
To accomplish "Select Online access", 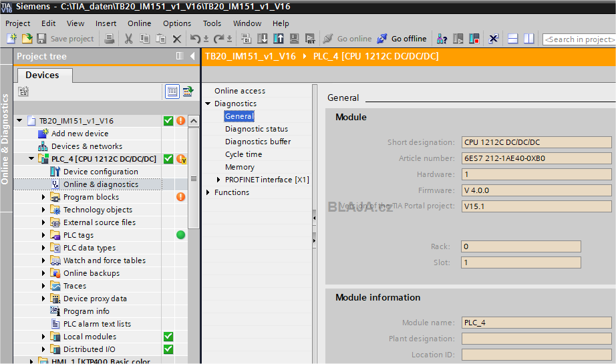I will point(240,91).
